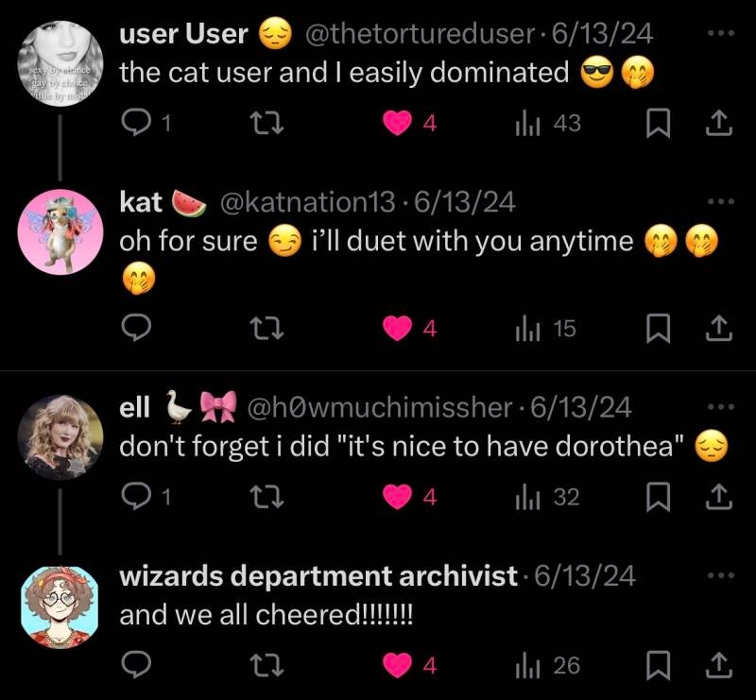Open @katnation13 profile link
This screenshot has width=756, height=700.
(x=307, y=202)
